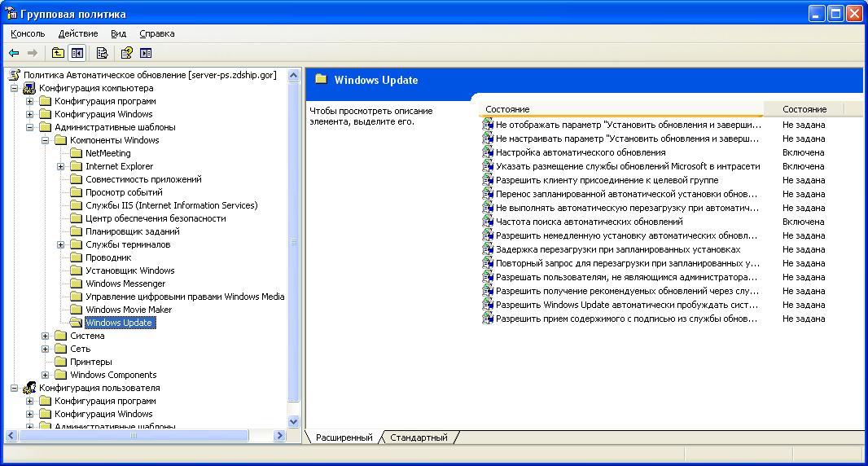Click the Принтеры folder icon
The height and width of the screenshot is (466, 868).
pyautogui.click(x=60, y=362)
